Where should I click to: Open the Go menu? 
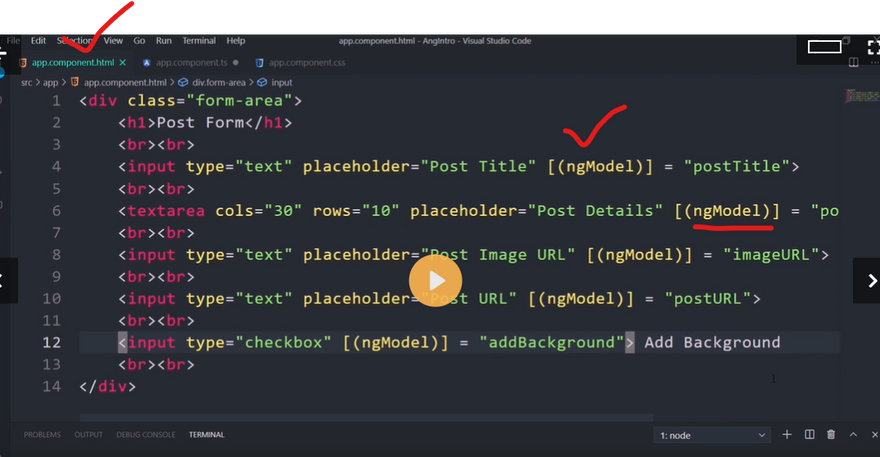click(139, 41)
